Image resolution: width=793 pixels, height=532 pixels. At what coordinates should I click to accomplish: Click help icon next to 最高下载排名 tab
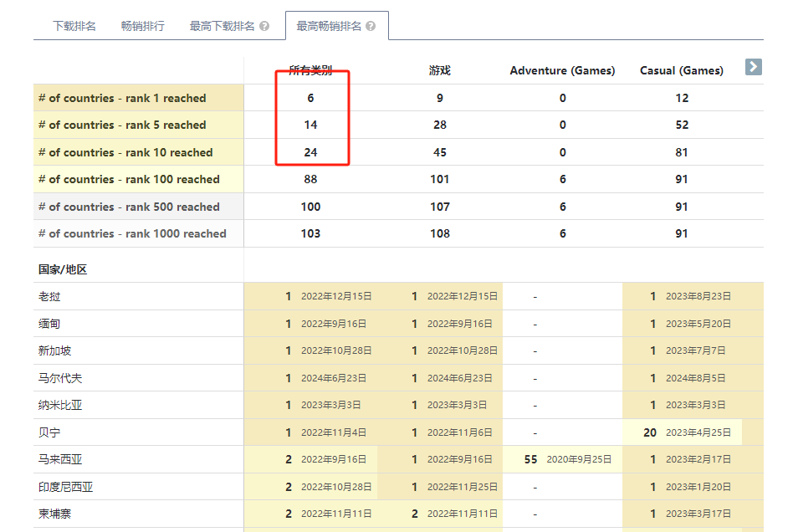coord(264,26)
